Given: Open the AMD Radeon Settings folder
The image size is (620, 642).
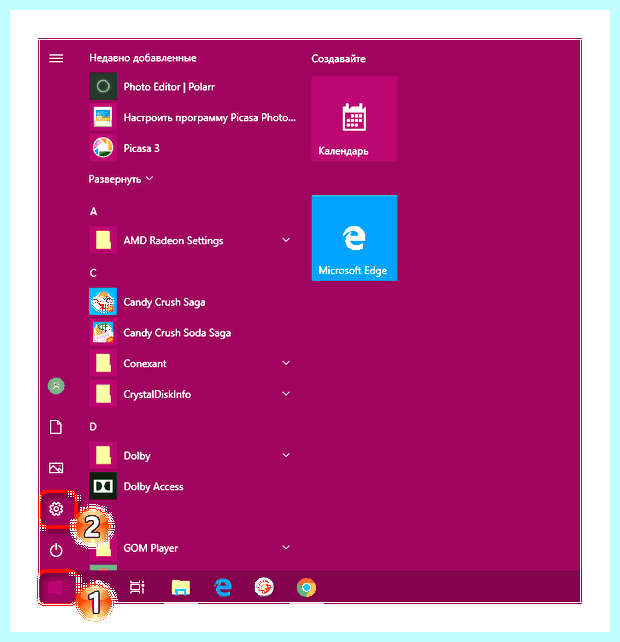Looking at the screenshot, I should [x=192, y=240].
